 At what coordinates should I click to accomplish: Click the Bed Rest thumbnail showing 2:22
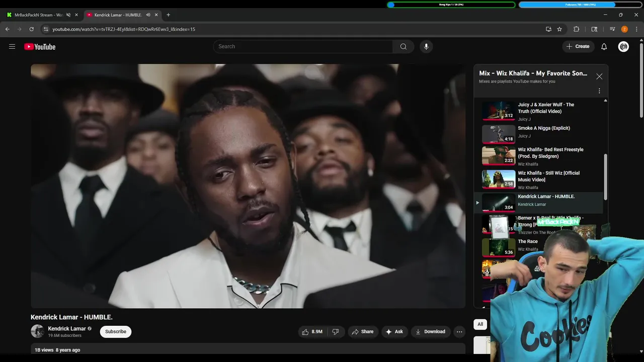(x=499, y=156)
